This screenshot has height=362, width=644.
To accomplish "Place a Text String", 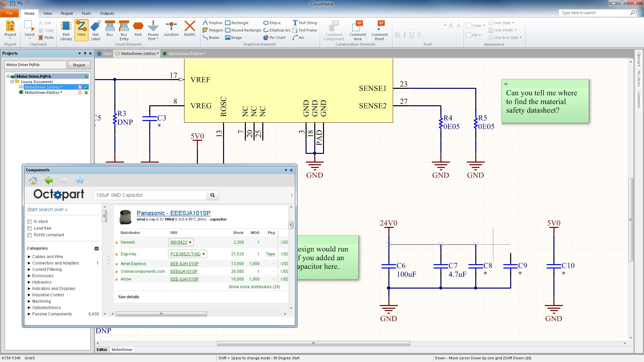I will tap(305, 23).
